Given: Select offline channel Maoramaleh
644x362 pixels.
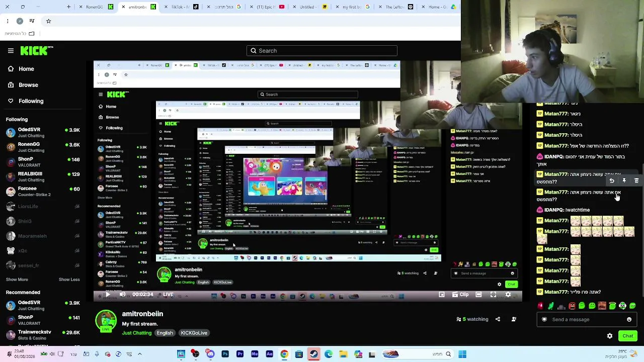Looking at the screenshot, I should pos(43,236).
